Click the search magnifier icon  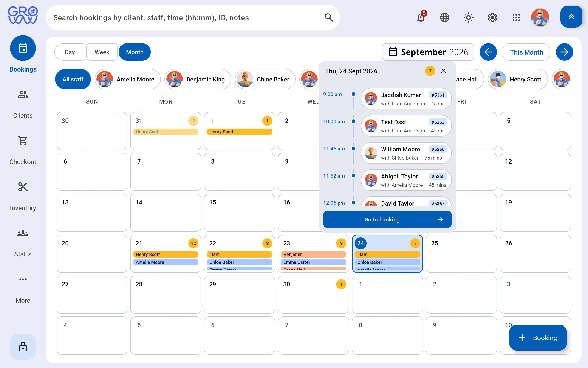pos(329,17)
